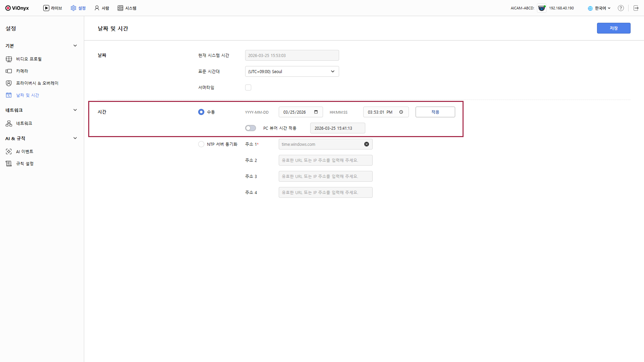Select NTP 서버 동기화 radio button
The image size is (644, 362).
point(201,144)
